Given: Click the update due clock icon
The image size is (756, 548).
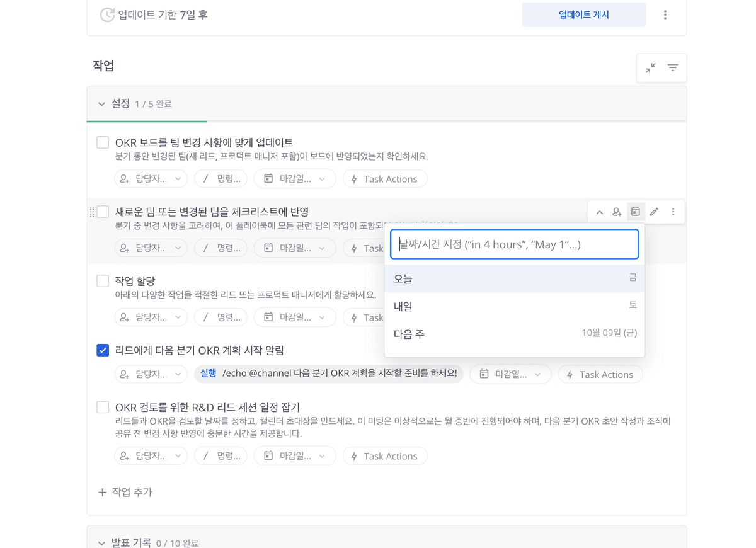Looking at the screenshot, I should pos(107,14).
